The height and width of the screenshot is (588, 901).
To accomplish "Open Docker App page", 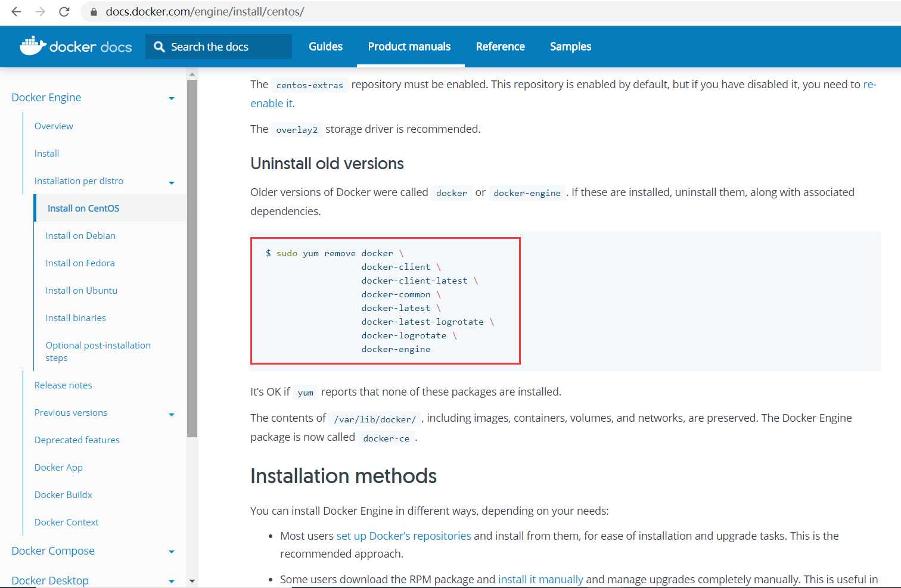I will (58, 467).
